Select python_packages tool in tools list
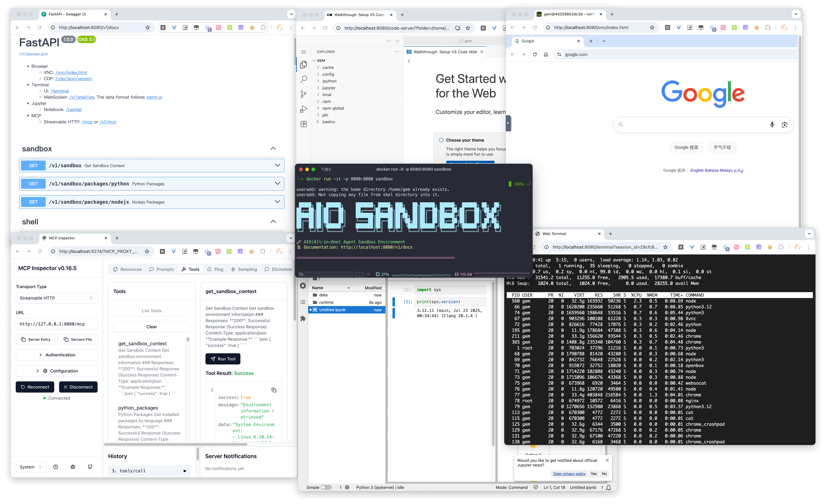826x504 pixels. coord(138,408)
